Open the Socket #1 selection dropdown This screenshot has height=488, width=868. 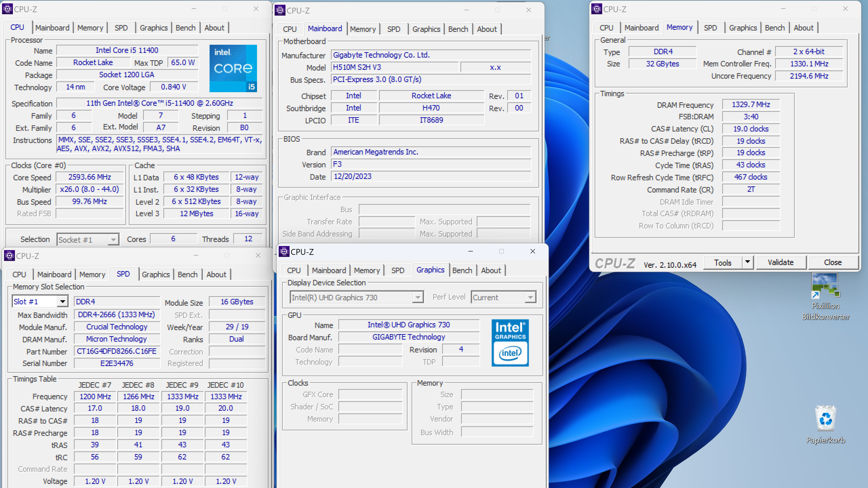pos(113,240)
